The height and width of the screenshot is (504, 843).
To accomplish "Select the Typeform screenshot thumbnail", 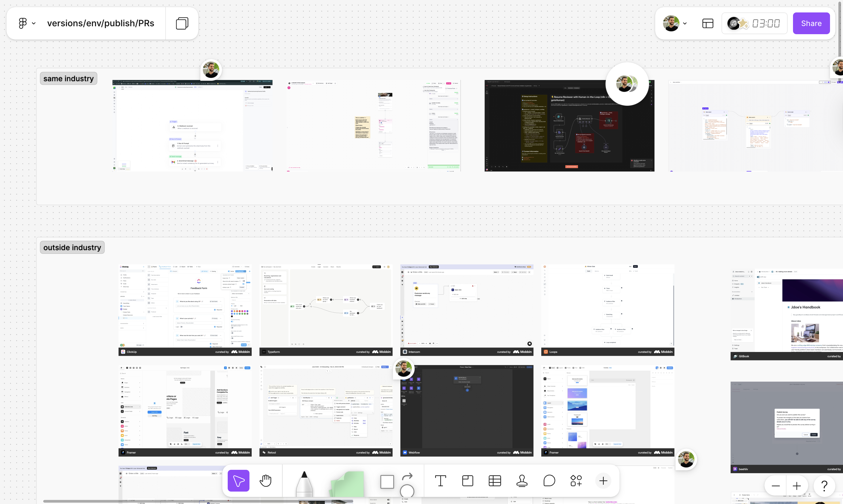I will pos(326,310).
